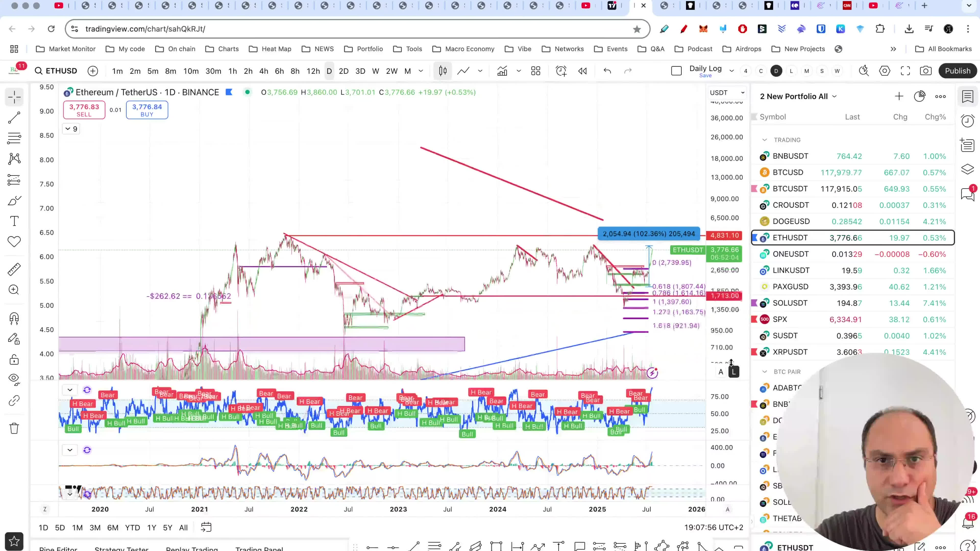Select the Text annotation tool
The image size is (980, 551).
point(14,221)
